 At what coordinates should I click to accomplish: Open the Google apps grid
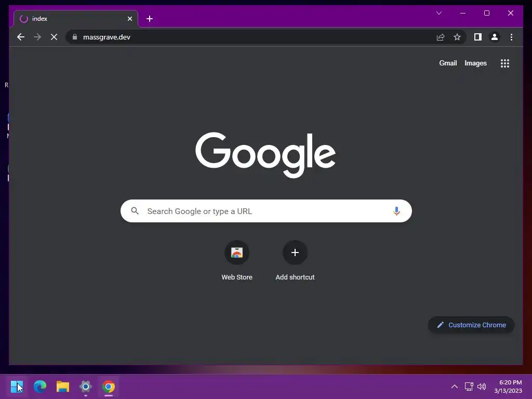click(504, 63)
